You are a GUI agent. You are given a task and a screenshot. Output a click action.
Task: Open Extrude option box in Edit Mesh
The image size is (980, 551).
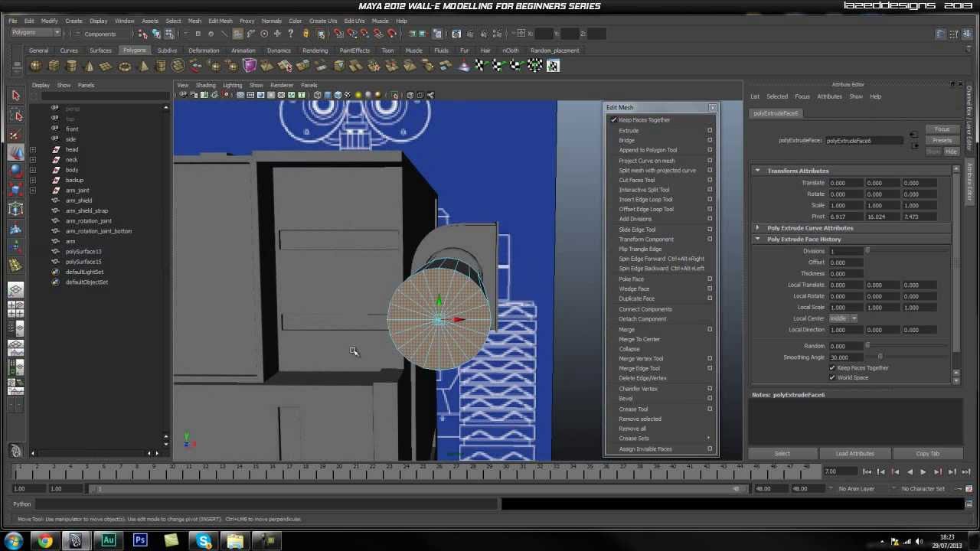click(710, 130)
